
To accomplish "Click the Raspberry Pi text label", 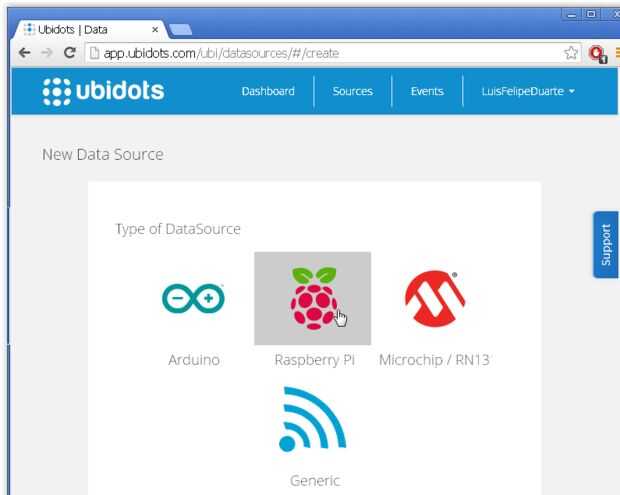I will [x=314, y=360].
